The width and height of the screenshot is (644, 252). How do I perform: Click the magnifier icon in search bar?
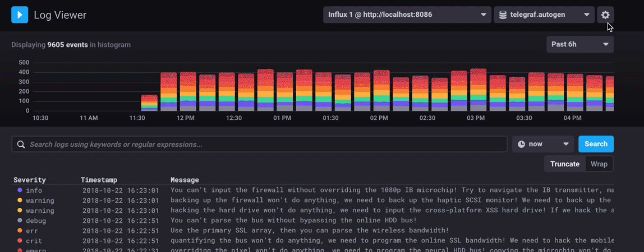[x=21, y=144]
